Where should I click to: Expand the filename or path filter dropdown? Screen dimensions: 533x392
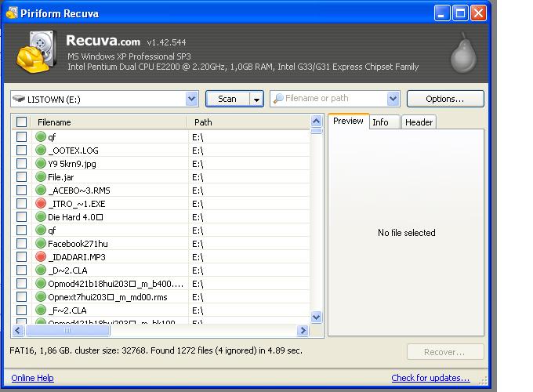coord(393,99)
